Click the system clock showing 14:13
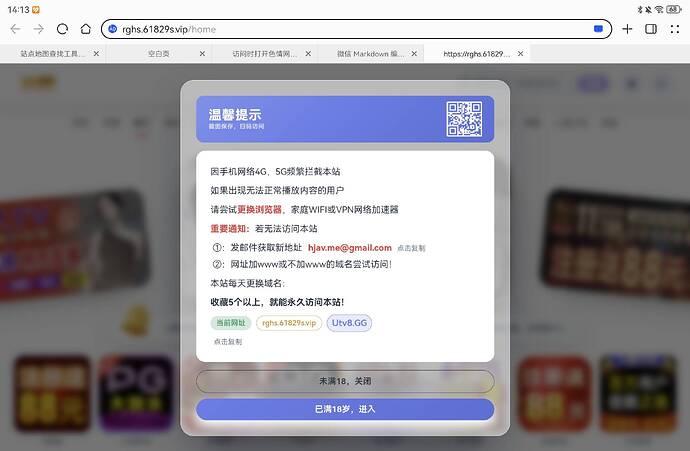 [x=18, y=9]
